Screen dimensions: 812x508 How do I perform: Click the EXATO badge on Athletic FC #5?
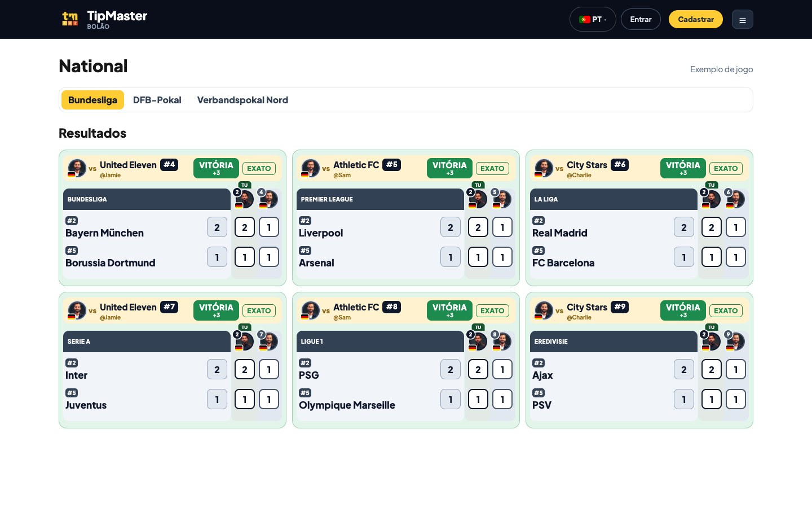492,168
